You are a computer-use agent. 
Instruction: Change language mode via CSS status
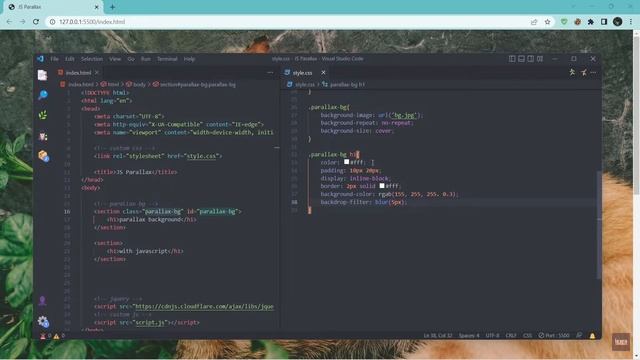527,336
